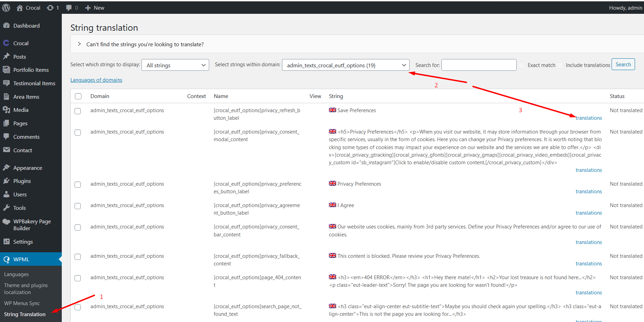Open the comments bubble icon in admin bar

pyautogui.click(x=69, y=8)
